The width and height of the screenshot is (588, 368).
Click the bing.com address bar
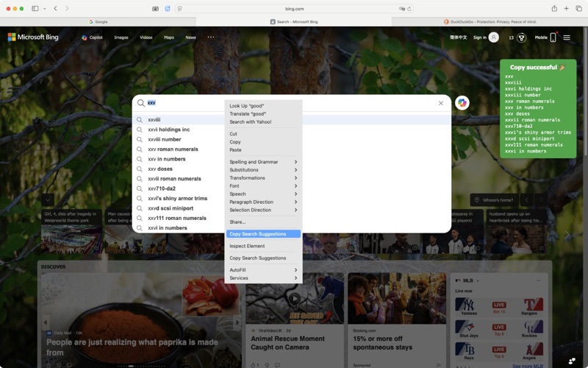tap(294, 9)
